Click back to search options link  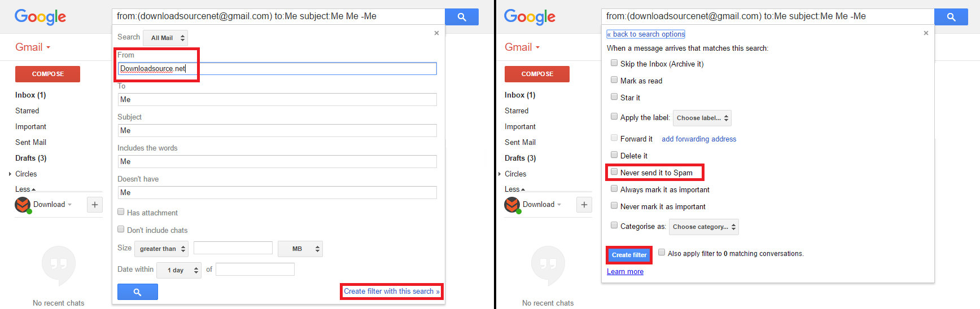tap(646, 34)
